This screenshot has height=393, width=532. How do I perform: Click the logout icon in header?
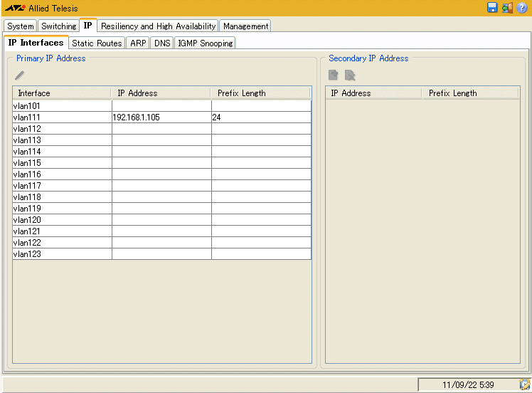click(507, 7)
